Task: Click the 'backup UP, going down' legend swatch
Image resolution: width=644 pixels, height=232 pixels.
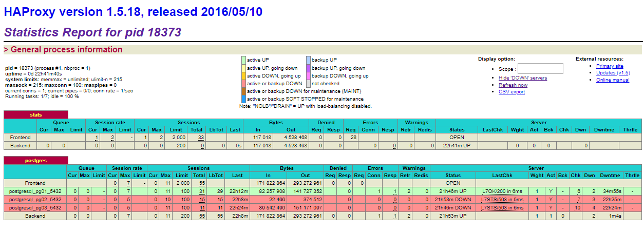Action: click(308, 68)
